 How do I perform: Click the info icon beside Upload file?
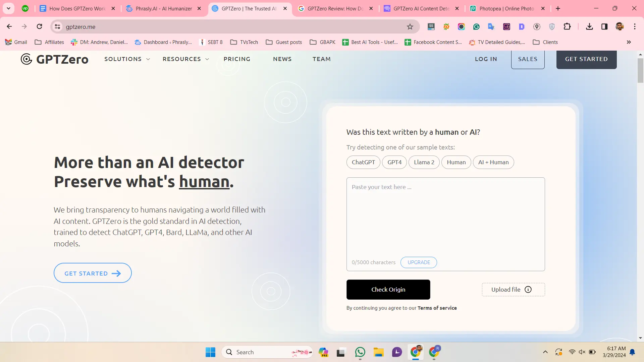pos(528,290)
